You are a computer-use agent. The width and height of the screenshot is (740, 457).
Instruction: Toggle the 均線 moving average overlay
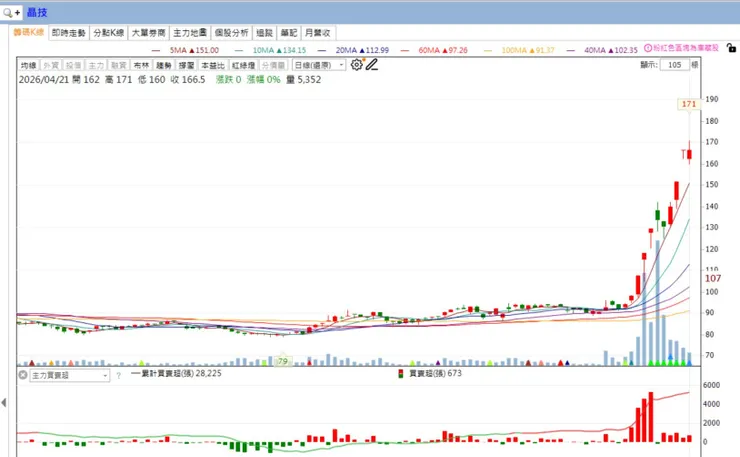[29, 65]
